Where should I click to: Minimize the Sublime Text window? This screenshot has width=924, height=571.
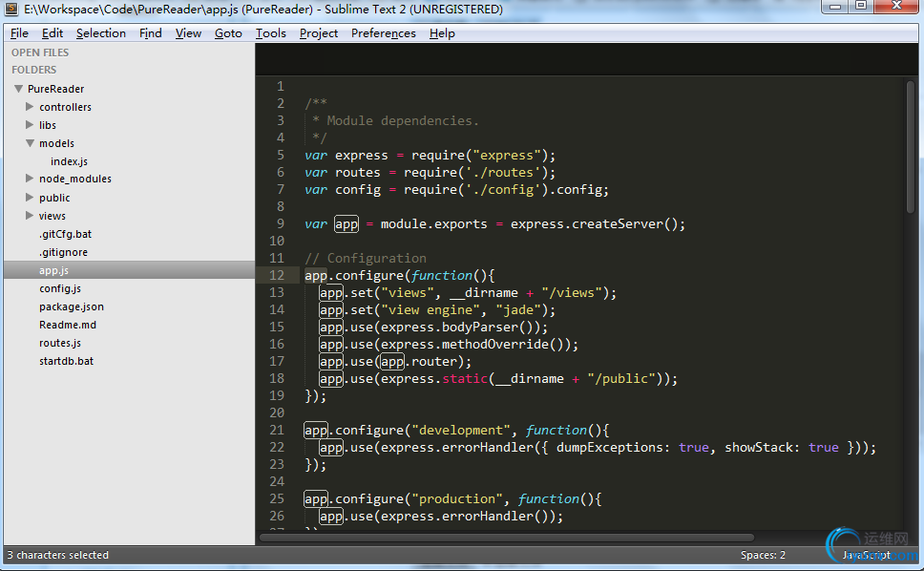(x=835, y=7)
